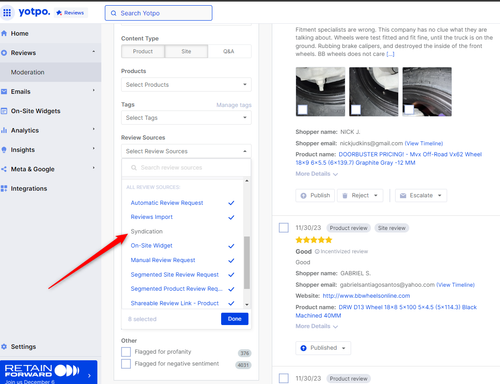Click the Reject trash icon
The height and width of the screenshot is (384, 500).
[345, 196]
